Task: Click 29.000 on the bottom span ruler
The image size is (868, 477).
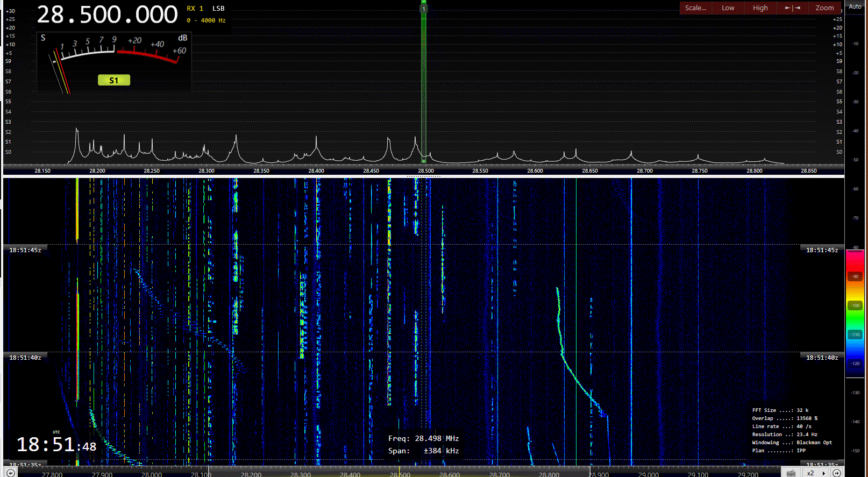Action: (x=648, y=474)
